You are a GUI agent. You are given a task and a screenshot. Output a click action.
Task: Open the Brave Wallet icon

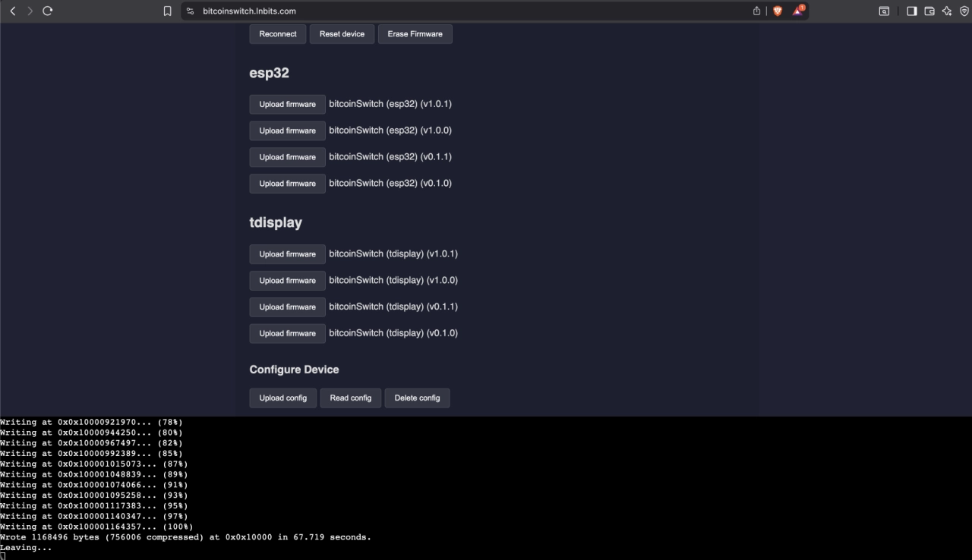(x=929, y=11)
